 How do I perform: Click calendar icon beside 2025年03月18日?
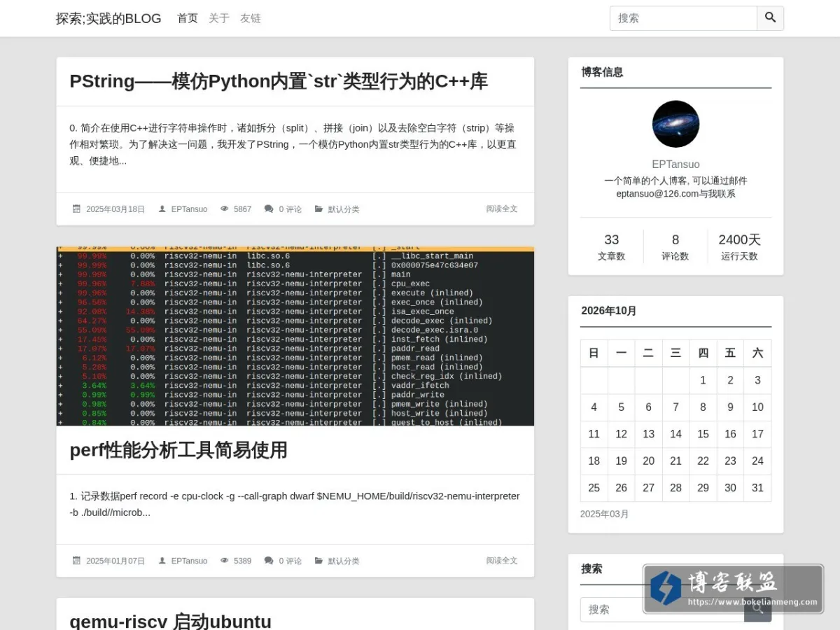76,209
